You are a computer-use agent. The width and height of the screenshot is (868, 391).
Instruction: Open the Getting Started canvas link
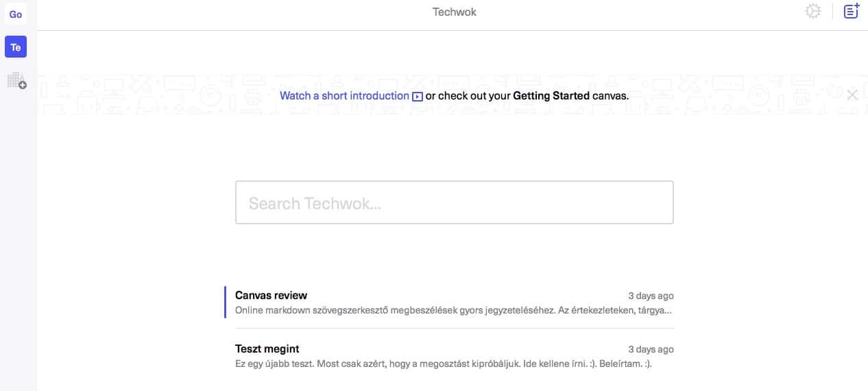coord(551,96)
